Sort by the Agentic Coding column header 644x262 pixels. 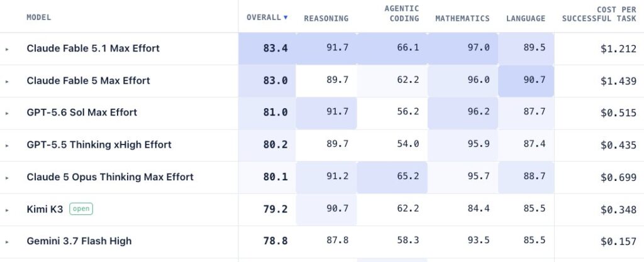click(x=401, y=14)
